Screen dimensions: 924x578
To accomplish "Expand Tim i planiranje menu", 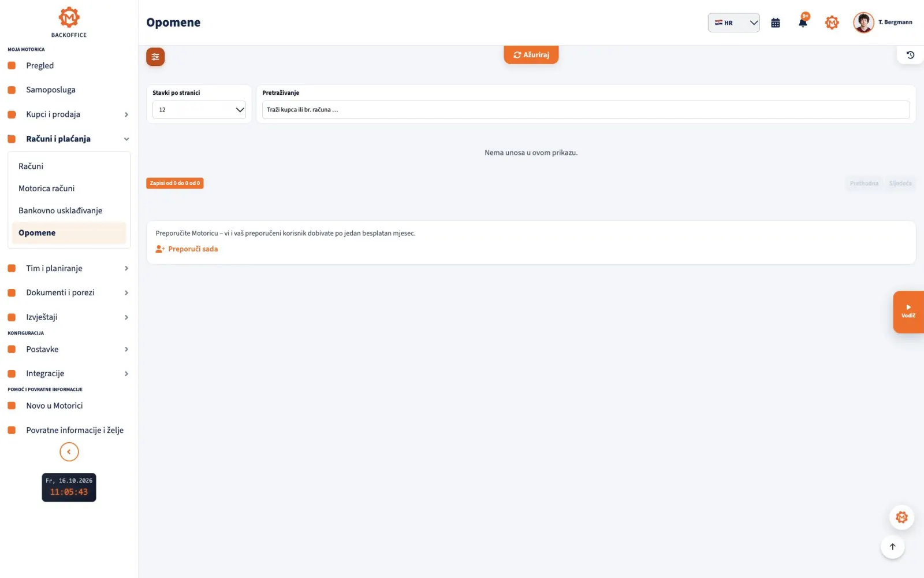I will (69, 268).
